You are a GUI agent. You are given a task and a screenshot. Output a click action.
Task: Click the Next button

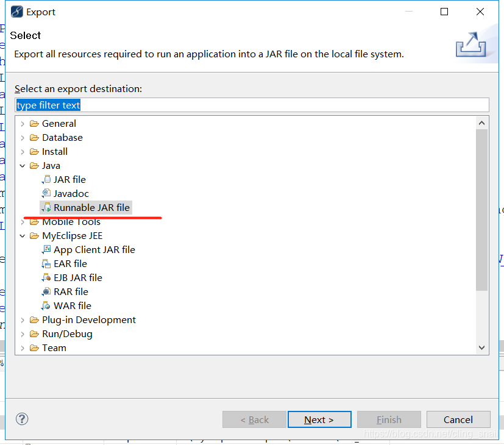click(x=319, y=419)
